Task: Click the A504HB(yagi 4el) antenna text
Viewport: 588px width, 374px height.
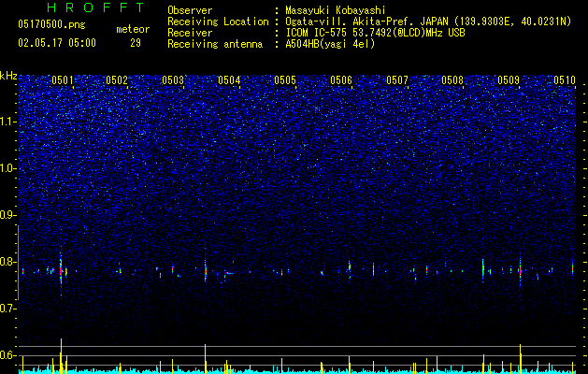Action: point(330,44)
